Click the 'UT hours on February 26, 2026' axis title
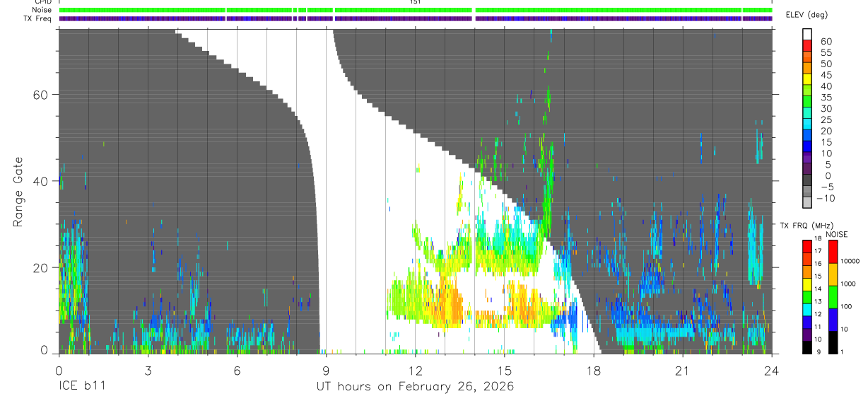This screenshot has width=868, height=401. tap(414, 387)
